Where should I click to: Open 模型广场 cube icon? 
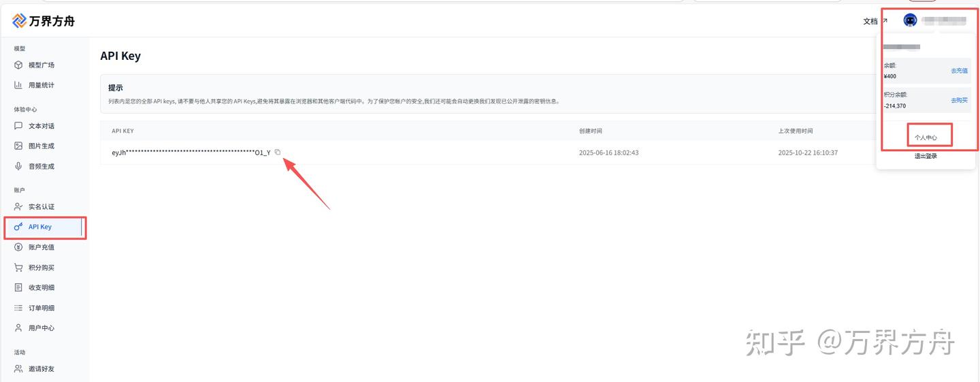click(x=18, y=65)
